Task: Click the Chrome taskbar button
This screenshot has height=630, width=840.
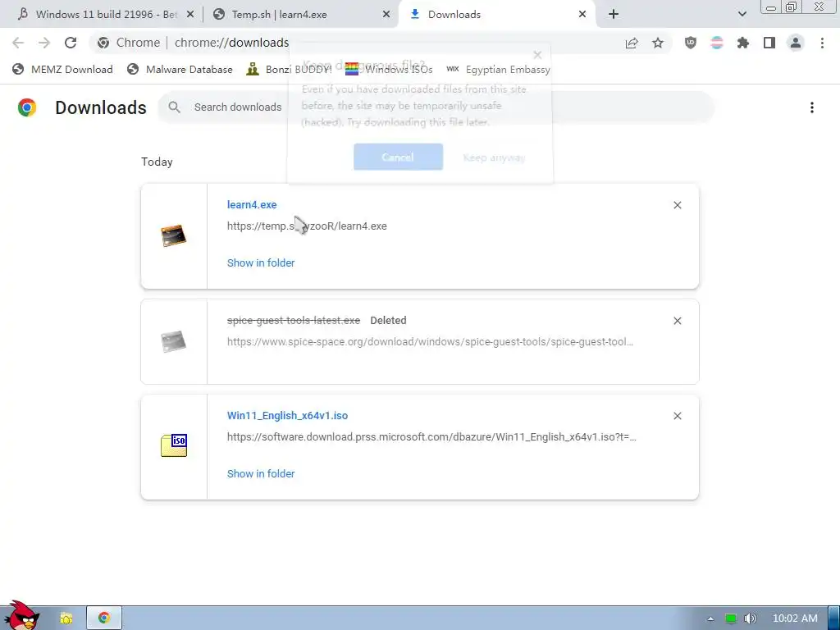Action: (x=104, y=619)
